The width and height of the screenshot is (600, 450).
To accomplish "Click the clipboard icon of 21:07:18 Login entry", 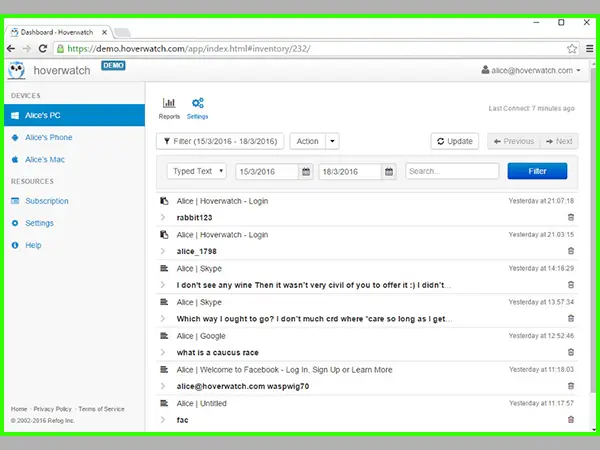I will [164, 201].
